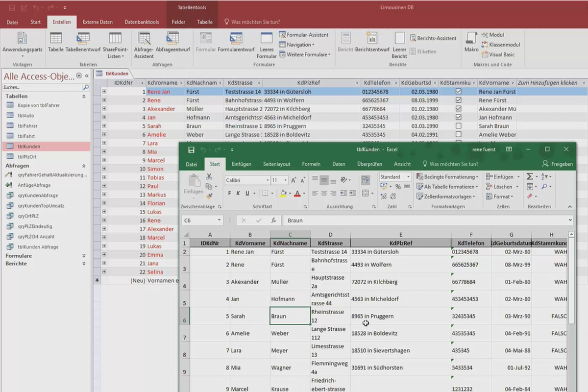The height and width of the screenshot is (392, 588).
Task: Open the Ansicht tab in Excel
Action: [402, 164]
